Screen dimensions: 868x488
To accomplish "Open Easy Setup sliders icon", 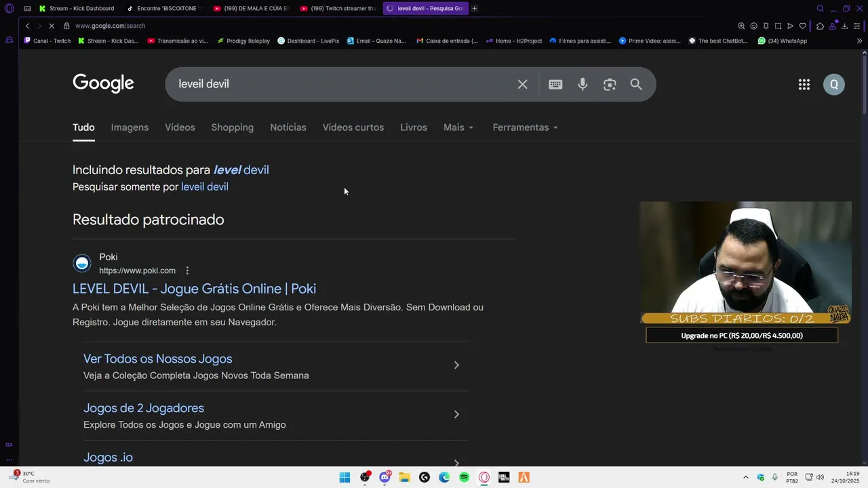I will click(x=857, y=26).
